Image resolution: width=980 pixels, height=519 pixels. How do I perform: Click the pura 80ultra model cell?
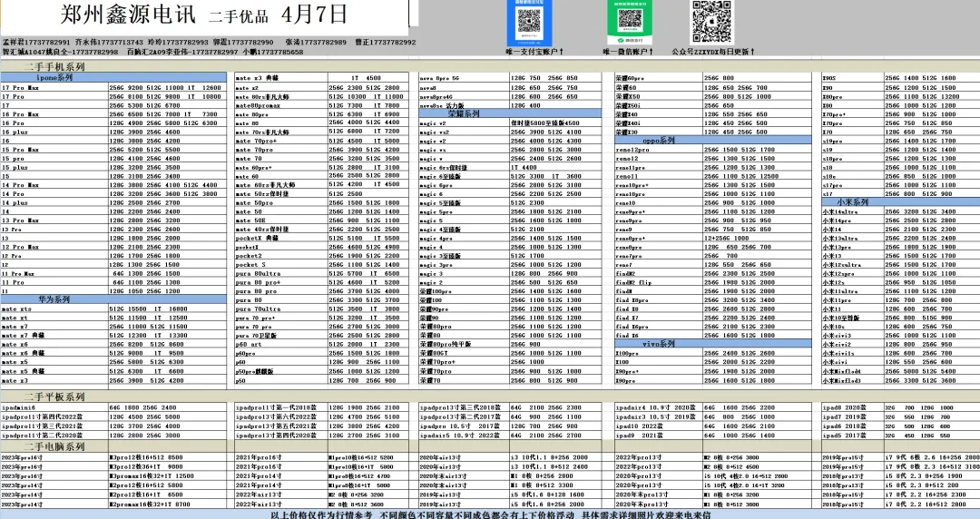(x=281, y=273)
